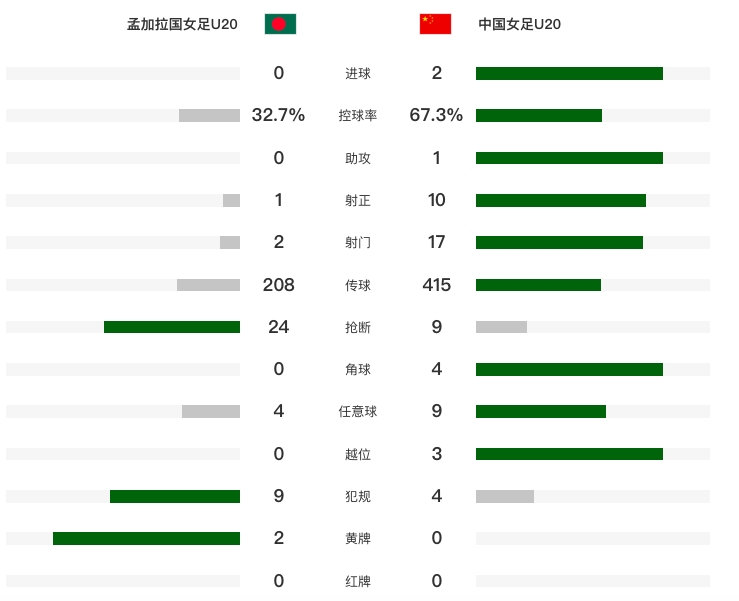The height and width of the screenshot is (601, 739).
Task: Click the 32.7% possession value
Action: coord(278,115)
